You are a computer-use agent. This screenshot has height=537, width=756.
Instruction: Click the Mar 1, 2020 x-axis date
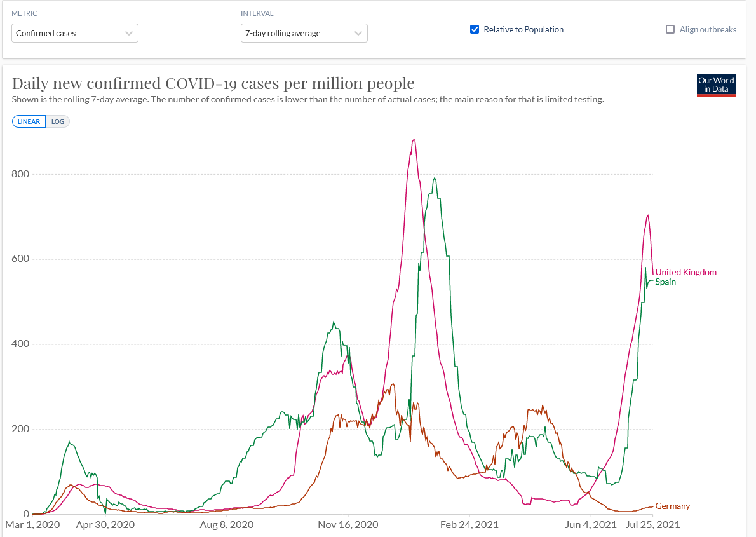32,525
